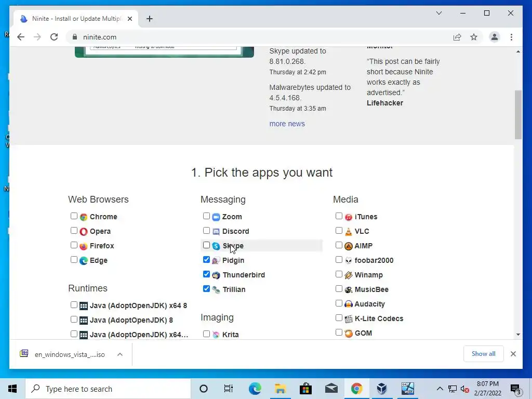Screen dimensions: 532x399
Task: Open VirtualBox from the taskbar
Action: click(382, 389)
